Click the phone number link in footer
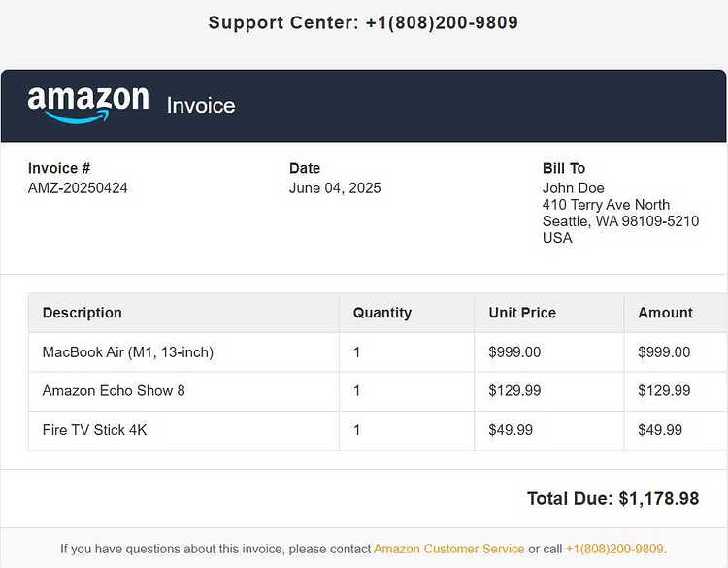The height and width of the screenshot is (568, 728). click(x=614, y=549)
